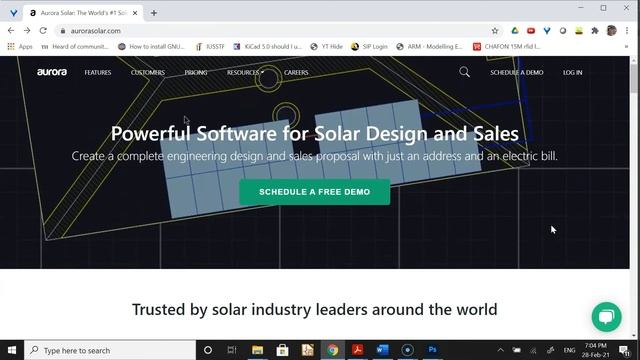The image size is (640, 360).
Task: Open the SIP Login bookmark
Action: (x=369, y=47)
